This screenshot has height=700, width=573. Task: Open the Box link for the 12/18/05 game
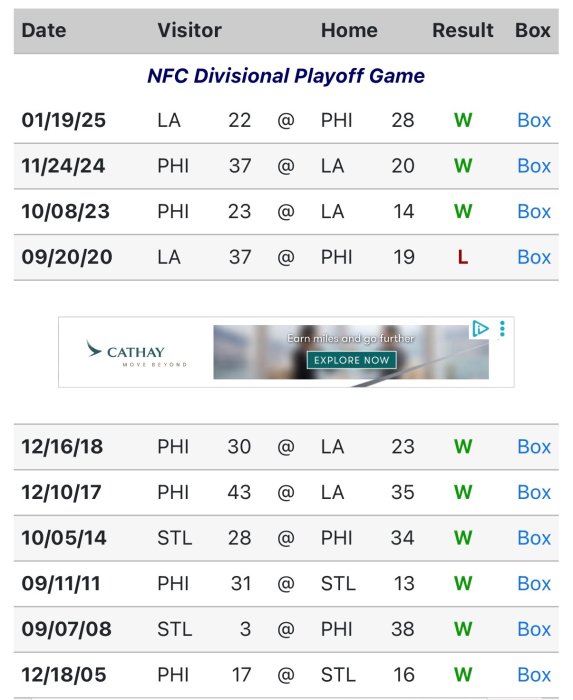[534, 674]
